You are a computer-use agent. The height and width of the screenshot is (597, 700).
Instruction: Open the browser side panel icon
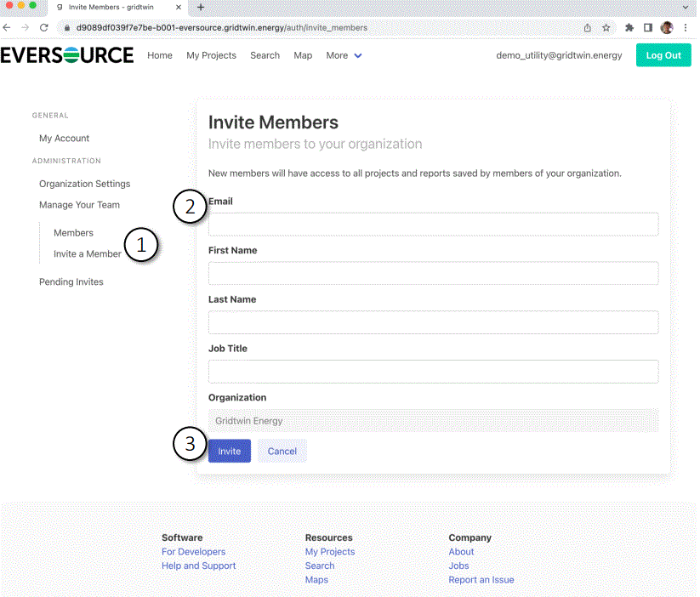(x=648, y=27)
